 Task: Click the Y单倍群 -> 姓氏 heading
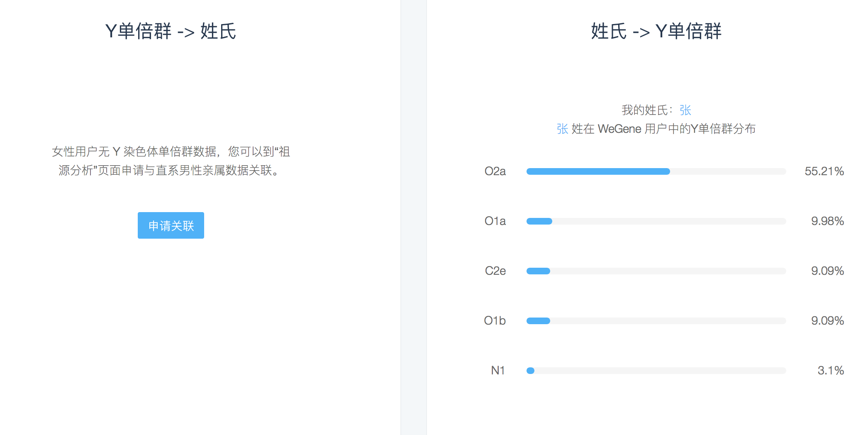[171, 31]
